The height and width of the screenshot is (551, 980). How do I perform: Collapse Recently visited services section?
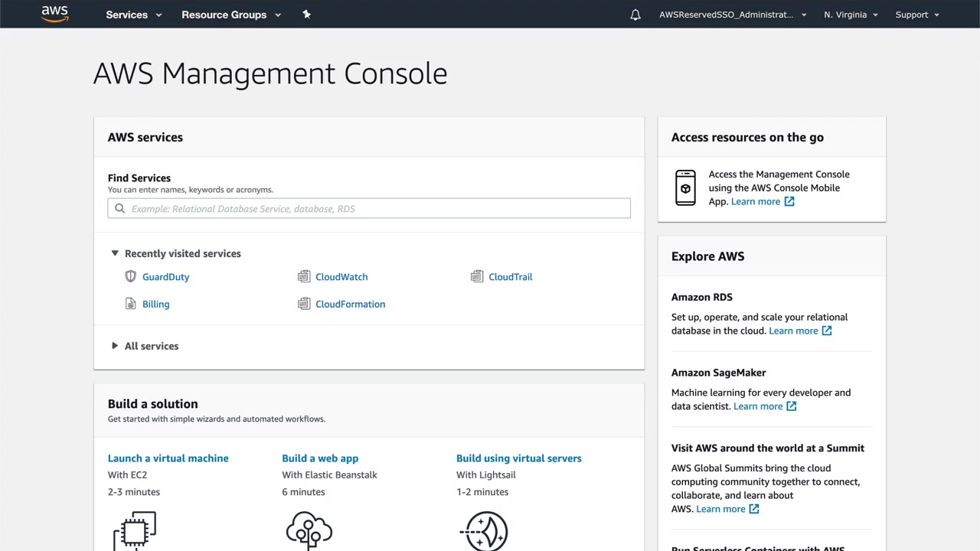[115, 253]
